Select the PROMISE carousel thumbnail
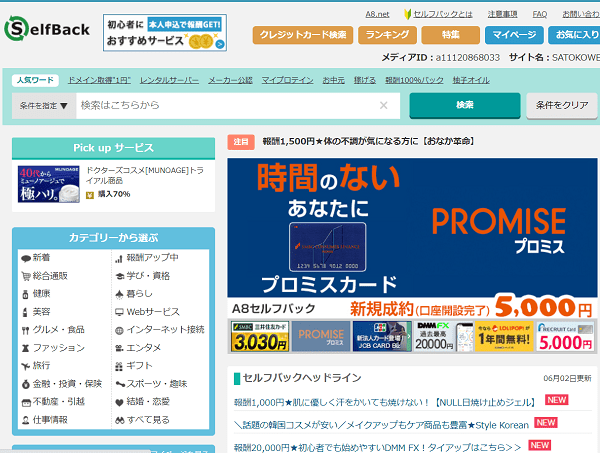This screenshot has height=453, width=600. [x=321, y=336]
